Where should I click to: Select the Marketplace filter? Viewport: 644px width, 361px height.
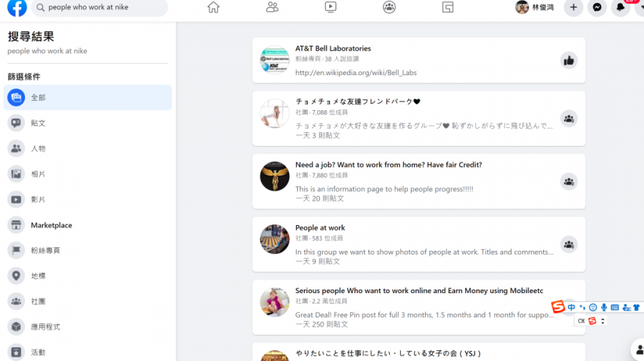click(x=87, y=224)
